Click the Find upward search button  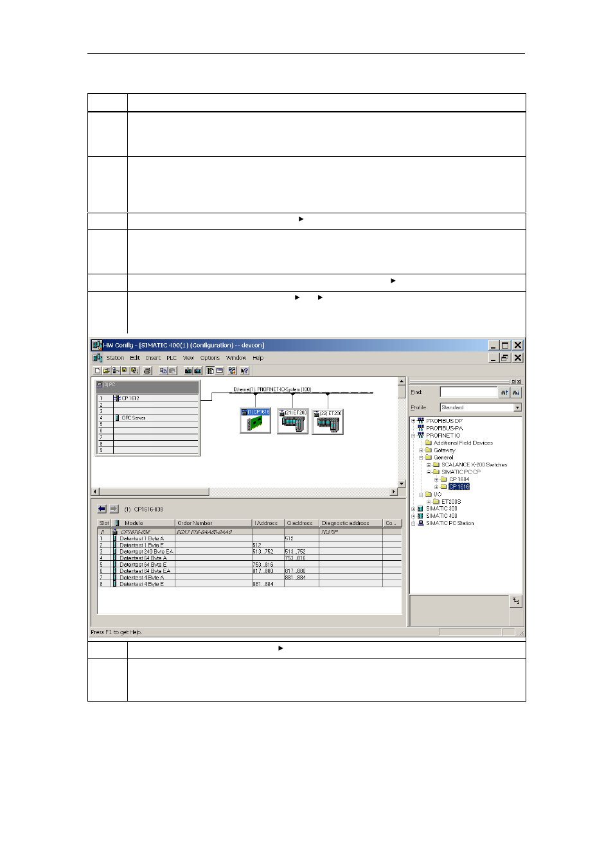(x=504, y=392)
